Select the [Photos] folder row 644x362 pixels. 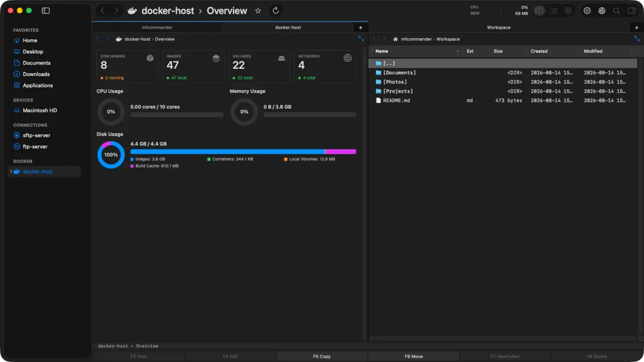503,82
